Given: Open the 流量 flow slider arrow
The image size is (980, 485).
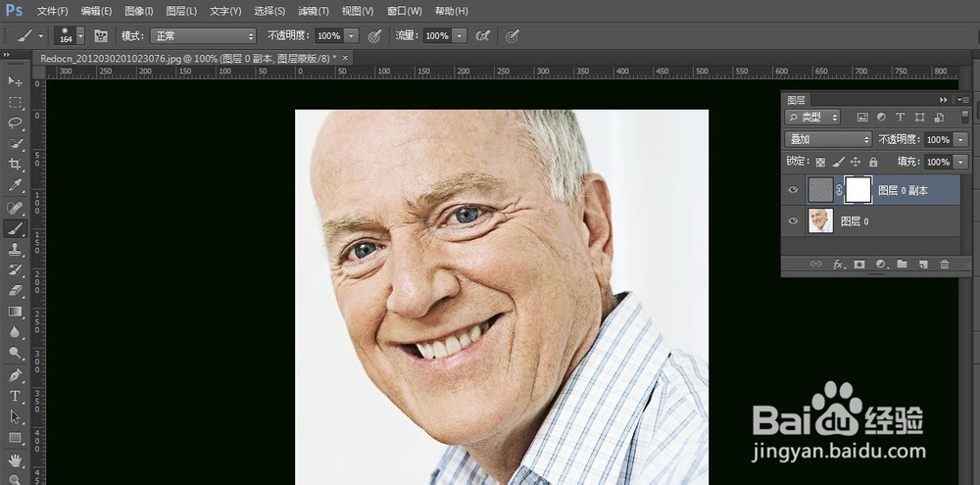Looking at the screenshot, I should click(x=460, y=36).
